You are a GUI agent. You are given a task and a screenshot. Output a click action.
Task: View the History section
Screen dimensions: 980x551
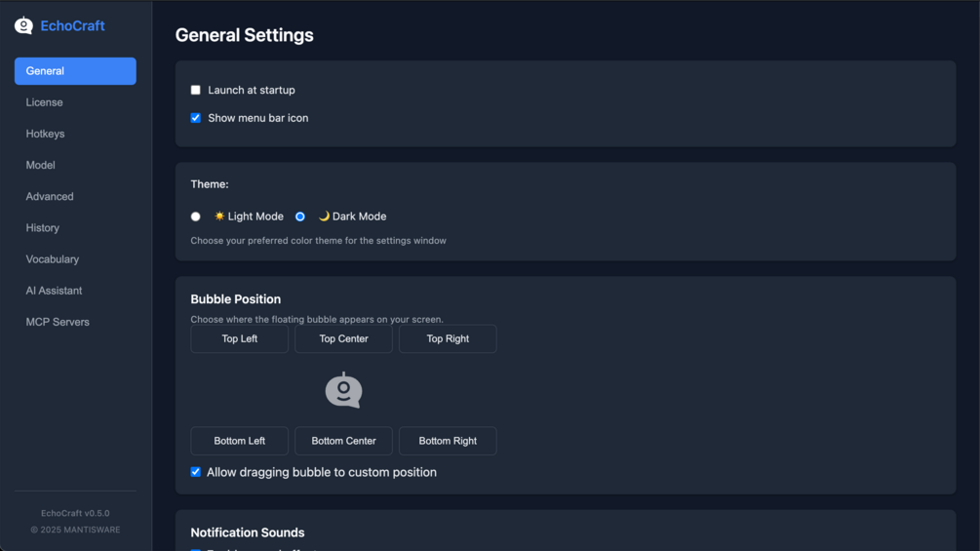[x=43, y=227]
